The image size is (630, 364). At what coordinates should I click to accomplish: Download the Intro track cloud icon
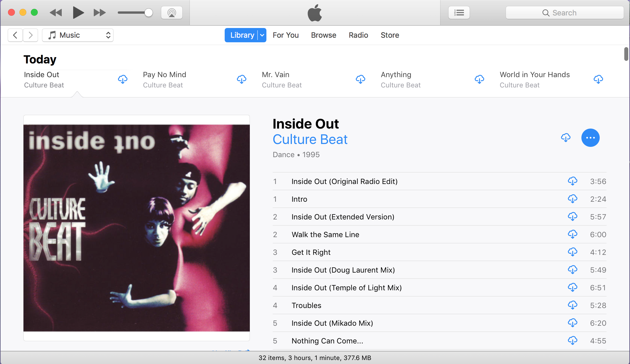pos(573,199)
